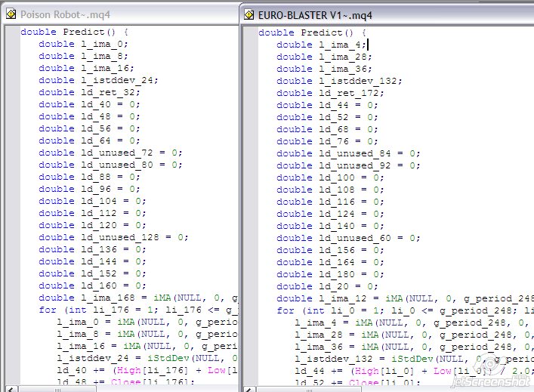Click 'ld_112 = 0;' in Poison Robot

113,214
